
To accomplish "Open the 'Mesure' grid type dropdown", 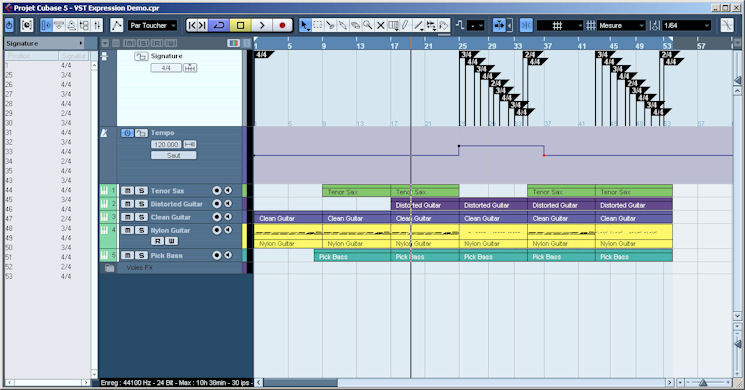I will pos(621,26).
